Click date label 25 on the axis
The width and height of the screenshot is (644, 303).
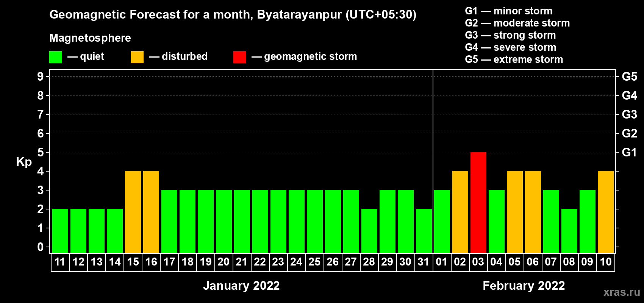[315, 262]
